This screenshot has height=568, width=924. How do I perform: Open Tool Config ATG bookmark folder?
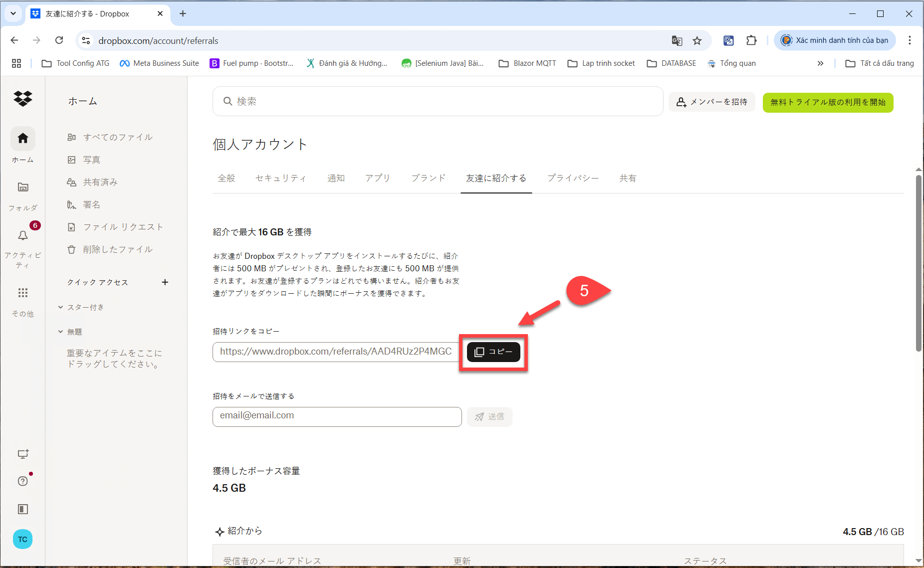76,63
